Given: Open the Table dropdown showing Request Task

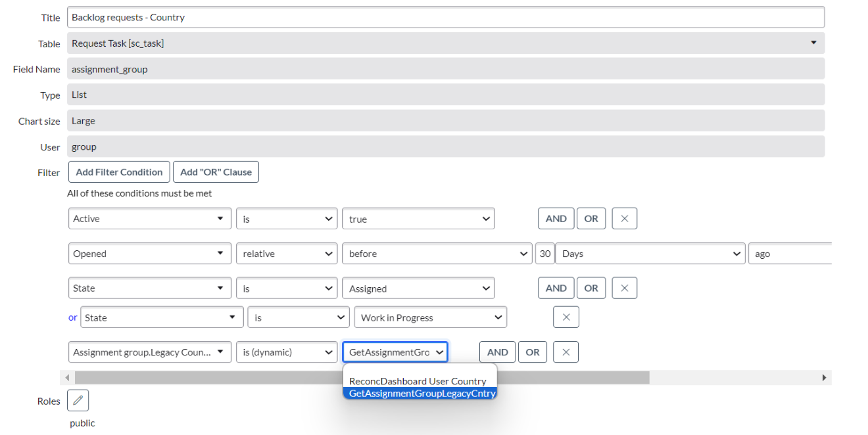Looking at the screenshot, I should tap(446, 43).
